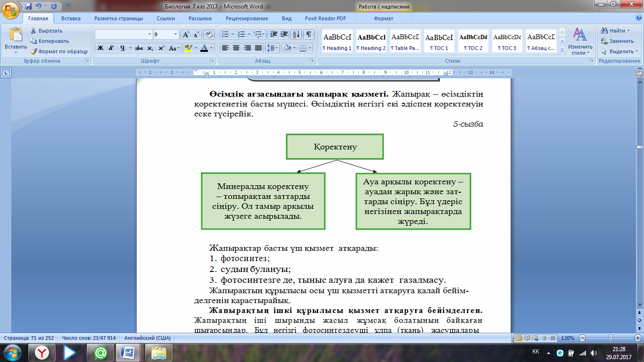Toggle show paragraph marks ¶
This screenshot has width=644, height=362.
pos(309,34)
